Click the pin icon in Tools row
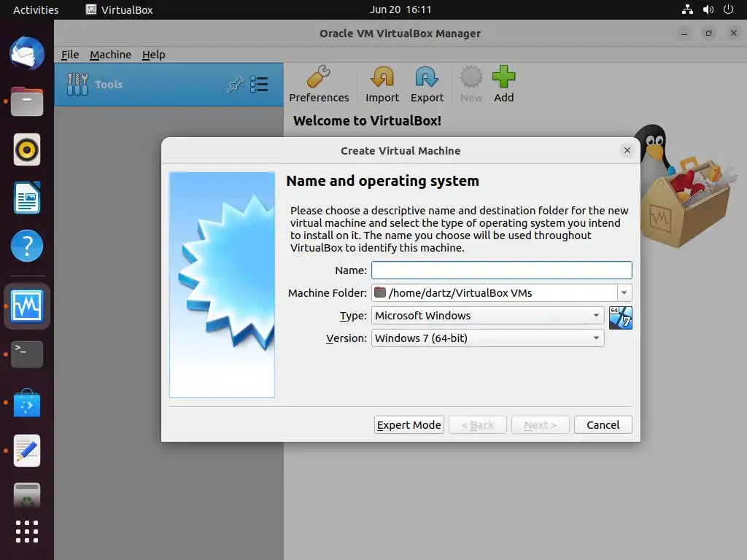 tap(235, 85)
